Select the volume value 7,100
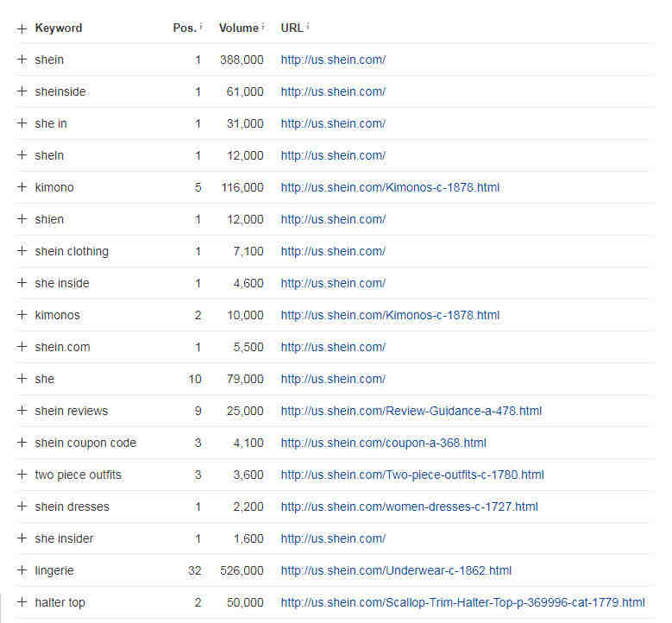672x623 pixels. coord(248,251)
